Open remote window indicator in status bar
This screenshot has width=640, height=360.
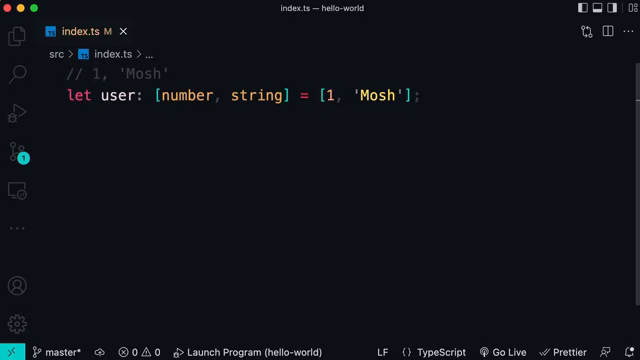[12, 352]
